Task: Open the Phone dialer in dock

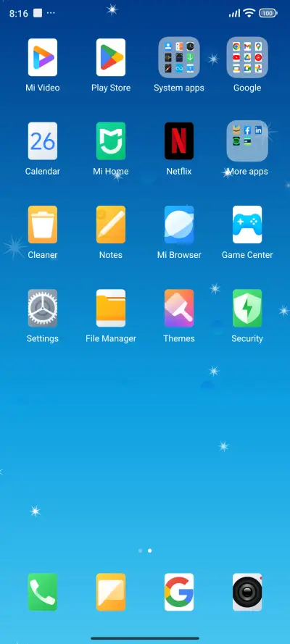Action: point(43,592)
